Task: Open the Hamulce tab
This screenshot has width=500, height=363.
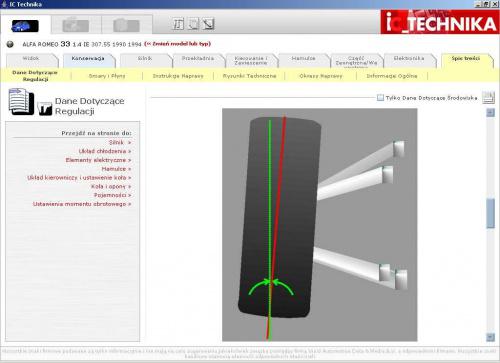Action: point(303,58)
